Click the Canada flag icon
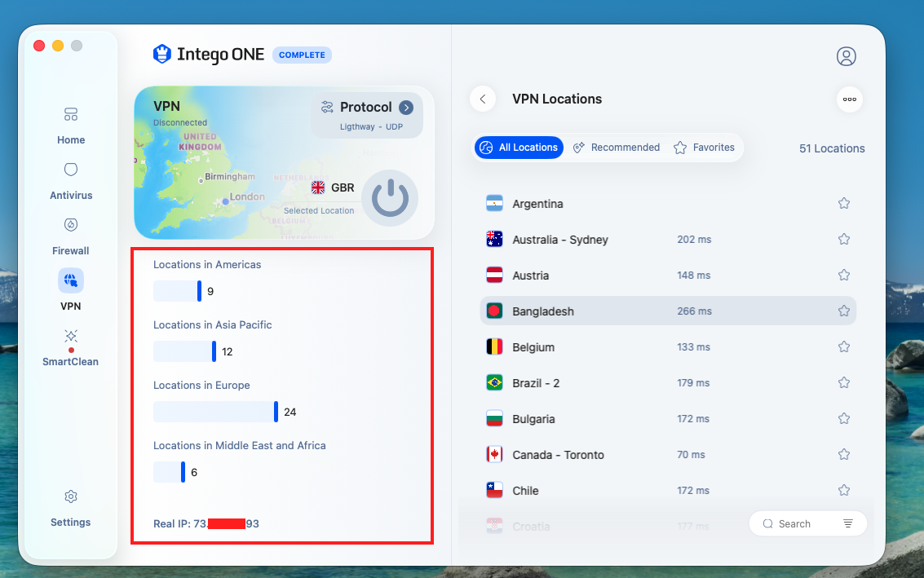Image resolution: width=924 pixels, height=578 pixels. tap(494, 454)
